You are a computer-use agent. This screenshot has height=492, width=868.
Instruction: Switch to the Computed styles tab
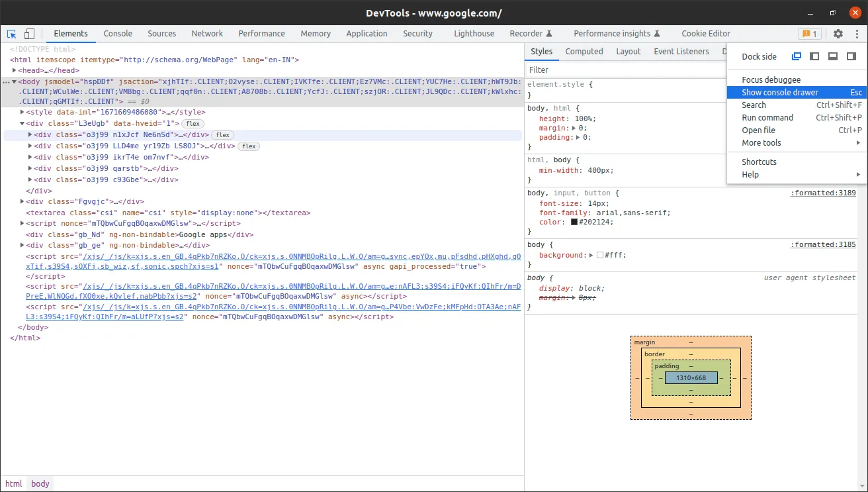pos(584,52)
